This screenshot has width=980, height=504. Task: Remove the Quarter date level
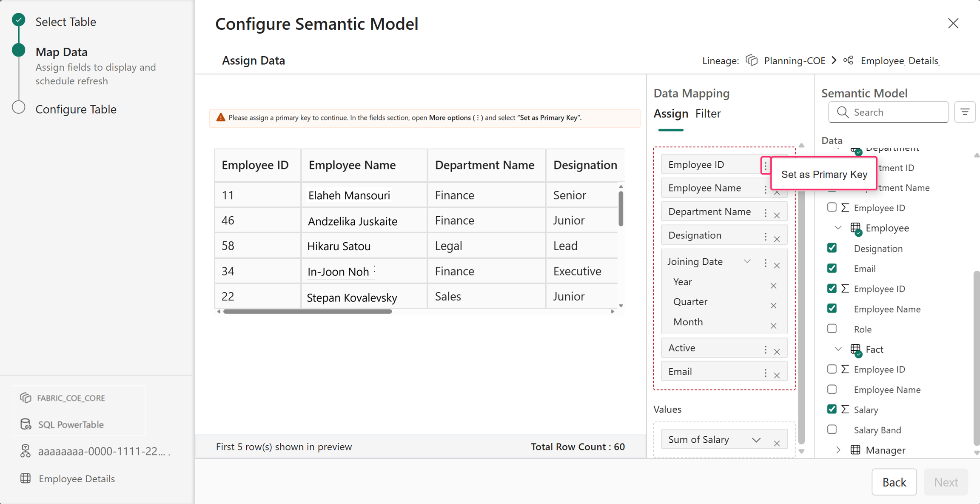pos(773,305)
